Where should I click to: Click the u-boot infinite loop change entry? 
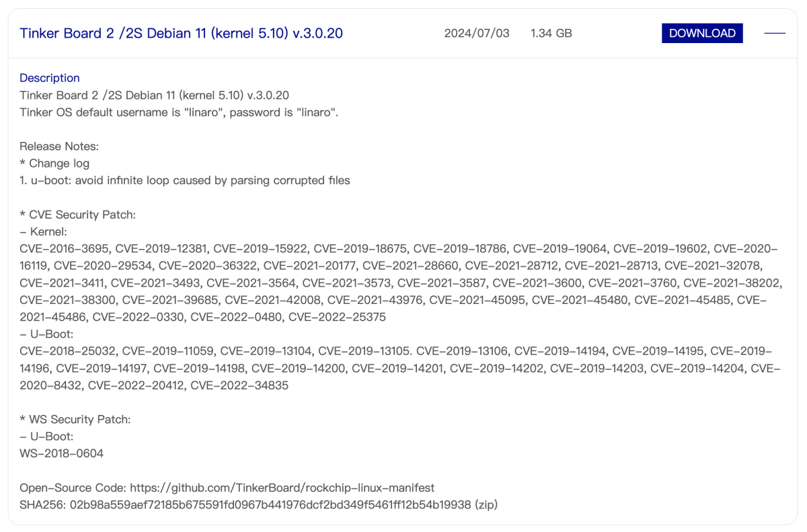coord(185,180)
